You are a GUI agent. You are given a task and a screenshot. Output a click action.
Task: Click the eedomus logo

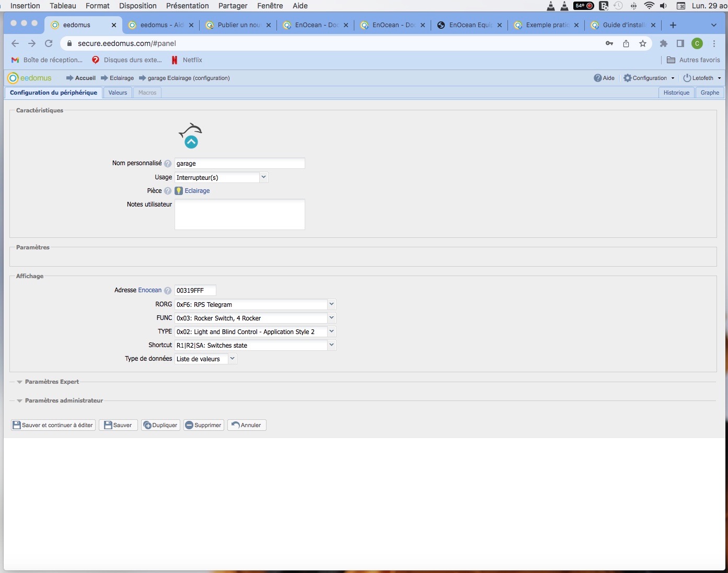point(30,78)
